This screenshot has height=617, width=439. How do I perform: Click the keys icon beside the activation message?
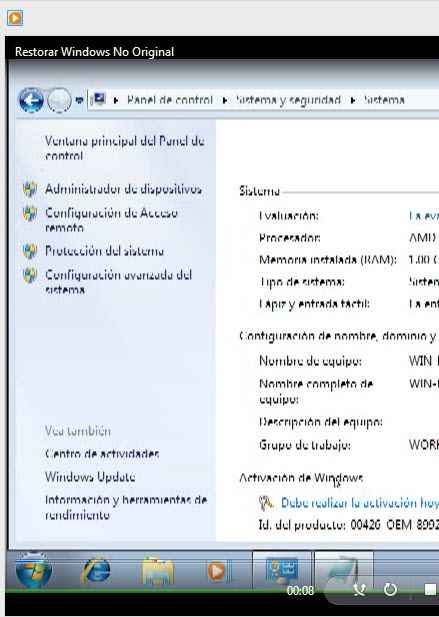tap(266, 503)
